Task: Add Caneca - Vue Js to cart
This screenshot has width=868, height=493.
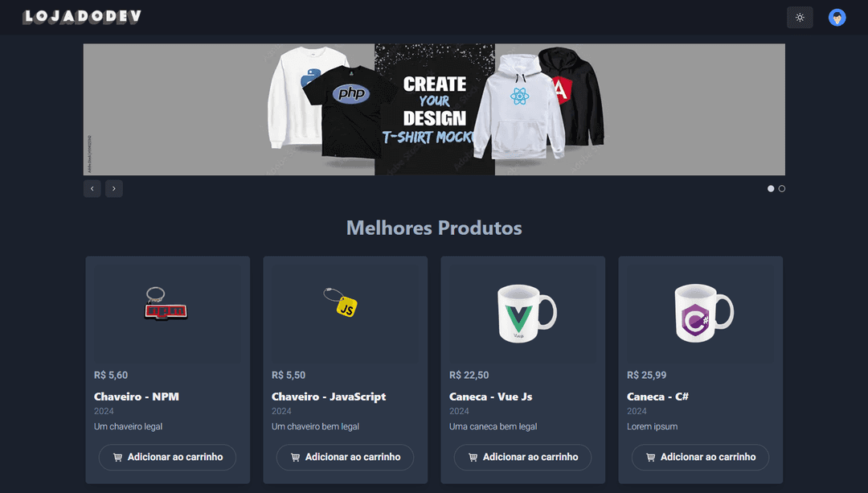Action: click(x=522, y=457)
